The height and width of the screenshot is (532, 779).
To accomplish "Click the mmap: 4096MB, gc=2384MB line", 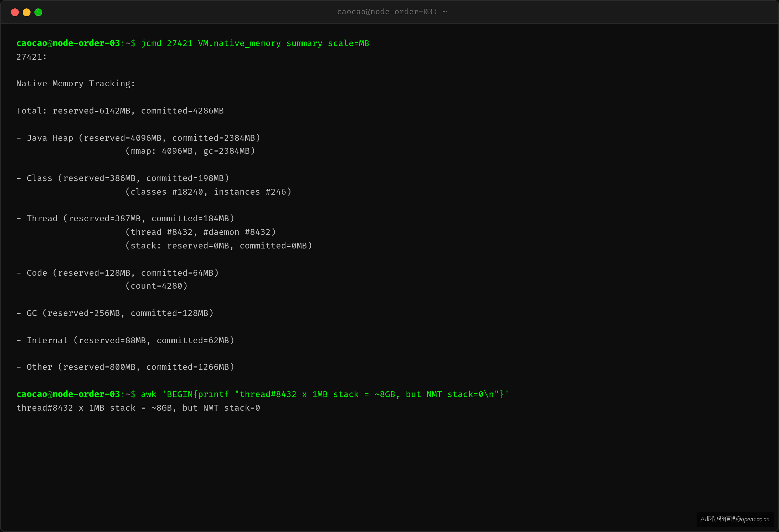I will point(190,151).
